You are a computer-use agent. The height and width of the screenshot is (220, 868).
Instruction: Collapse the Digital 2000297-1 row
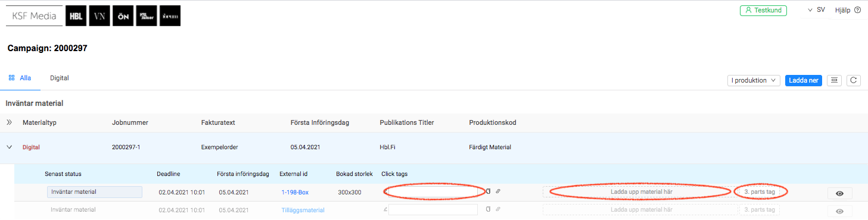click(x=9, y=147)
